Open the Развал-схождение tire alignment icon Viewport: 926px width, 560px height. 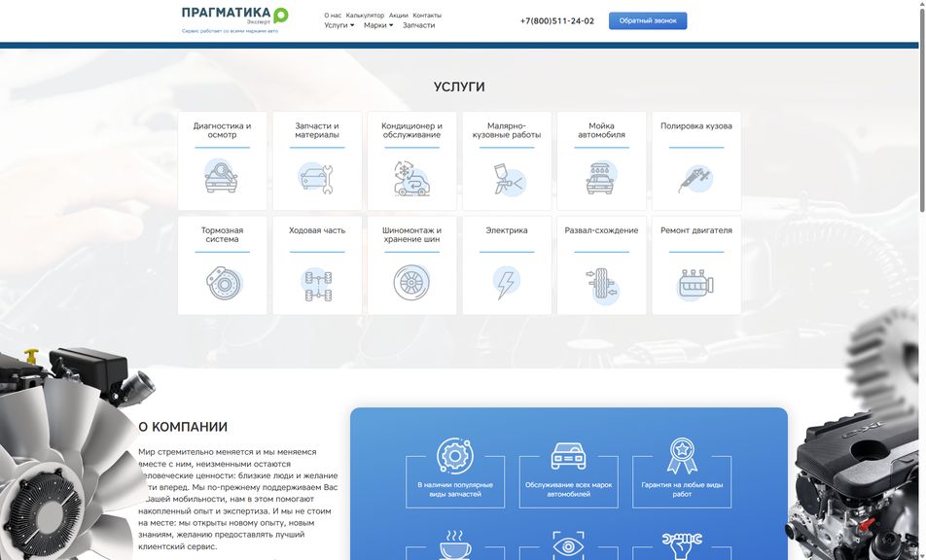click(x=602, y=285)
